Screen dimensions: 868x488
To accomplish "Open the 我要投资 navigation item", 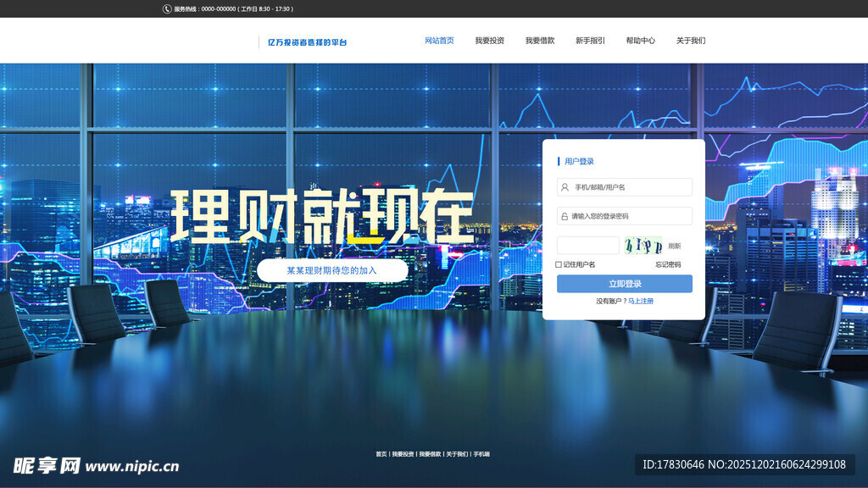I will tap(489, 41).
